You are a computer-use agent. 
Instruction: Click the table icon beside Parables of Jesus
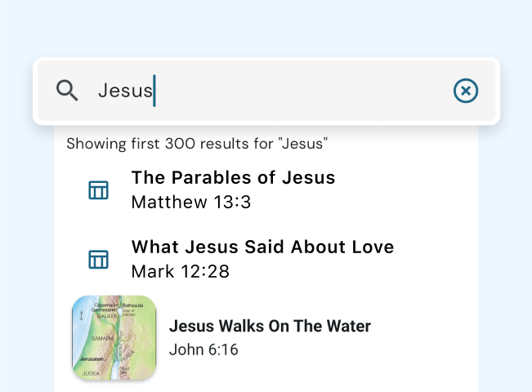(98, 190)
